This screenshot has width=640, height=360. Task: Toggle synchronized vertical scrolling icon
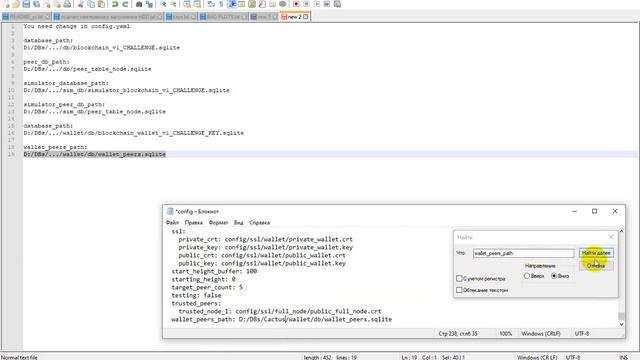pos(187,4)
